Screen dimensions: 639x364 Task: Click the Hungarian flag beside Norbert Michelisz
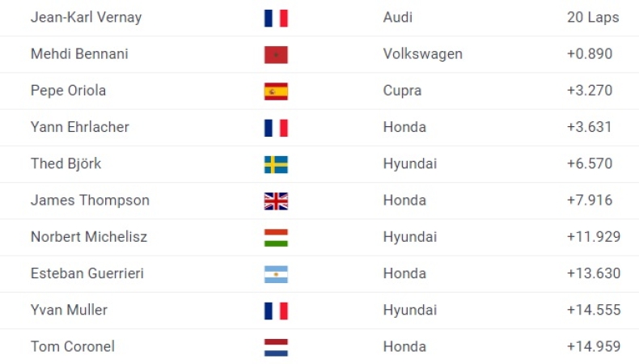(276, 238)
